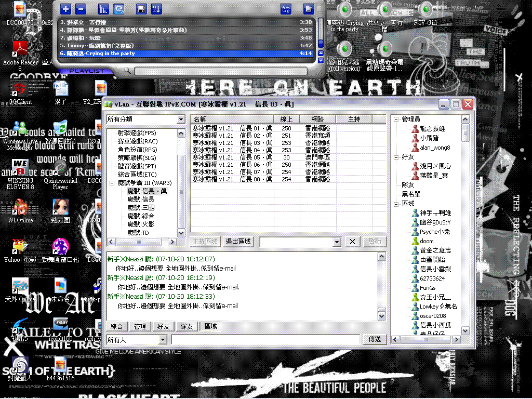This screenshot has height=399, width=532.
Task: Click the add track plus icon in playlist
Action: (x=65, y=9)
